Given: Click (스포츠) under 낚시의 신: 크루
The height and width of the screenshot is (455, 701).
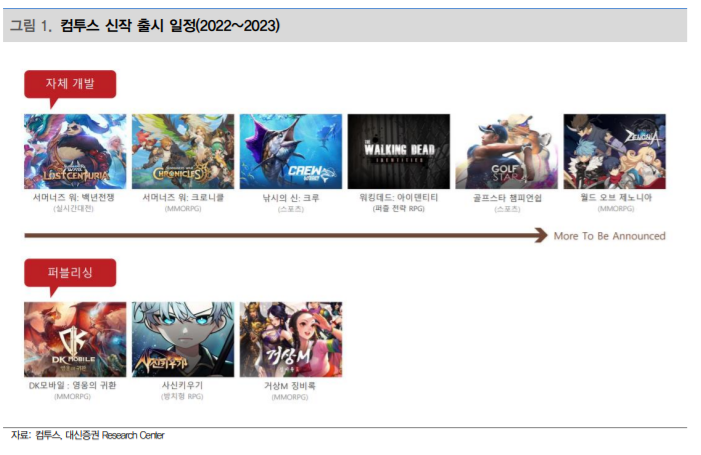Looking at the screenshot, I should [291, 209].
